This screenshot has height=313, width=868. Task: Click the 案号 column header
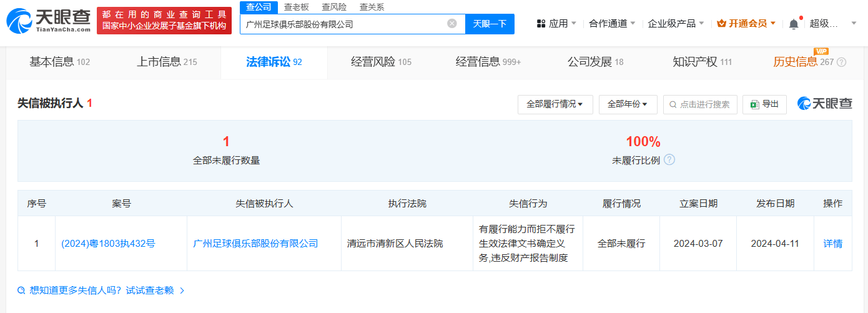(121, 204)
